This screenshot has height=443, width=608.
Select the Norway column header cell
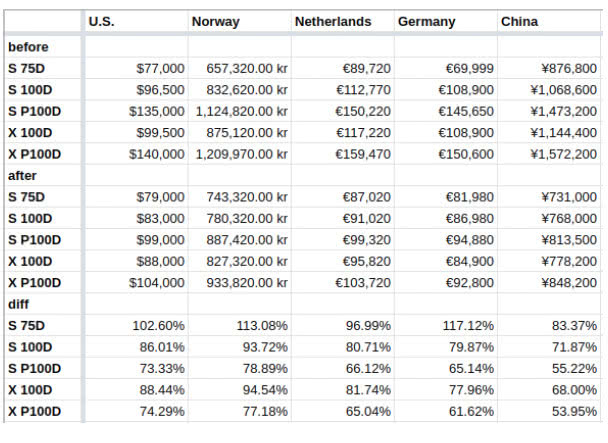(239, 21)
